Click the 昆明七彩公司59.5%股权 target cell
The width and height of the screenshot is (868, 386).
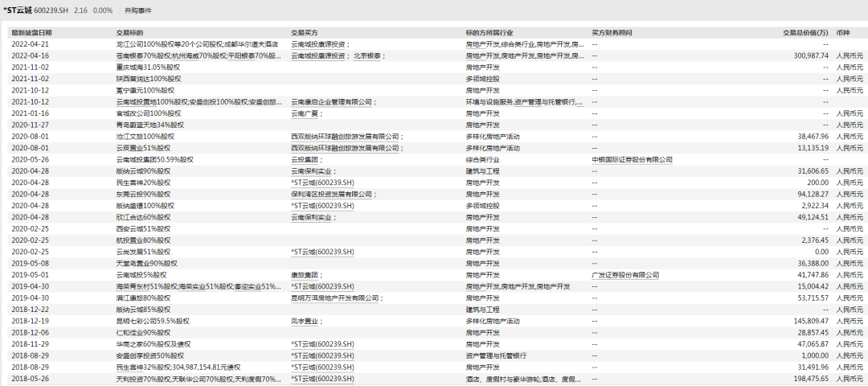[x=153, y=321]
